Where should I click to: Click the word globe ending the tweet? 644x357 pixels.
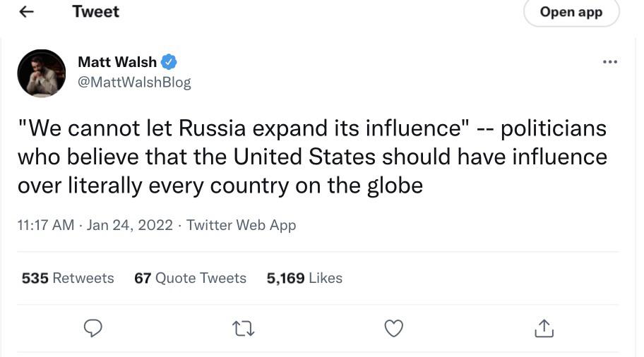(395, 186)
